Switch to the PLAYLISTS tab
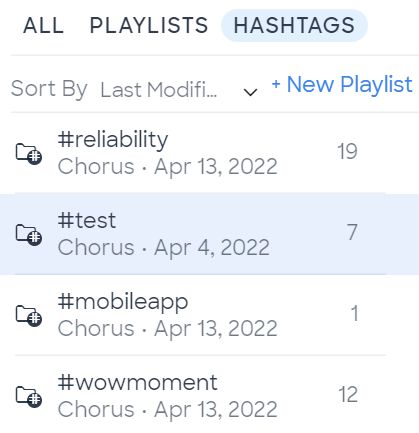419x433 pixels. click(x=149, y=25)
